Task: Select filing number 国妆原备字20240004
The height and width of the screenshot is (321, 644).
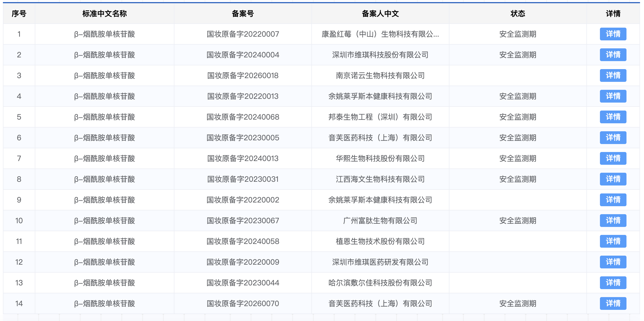Action: 243,55
